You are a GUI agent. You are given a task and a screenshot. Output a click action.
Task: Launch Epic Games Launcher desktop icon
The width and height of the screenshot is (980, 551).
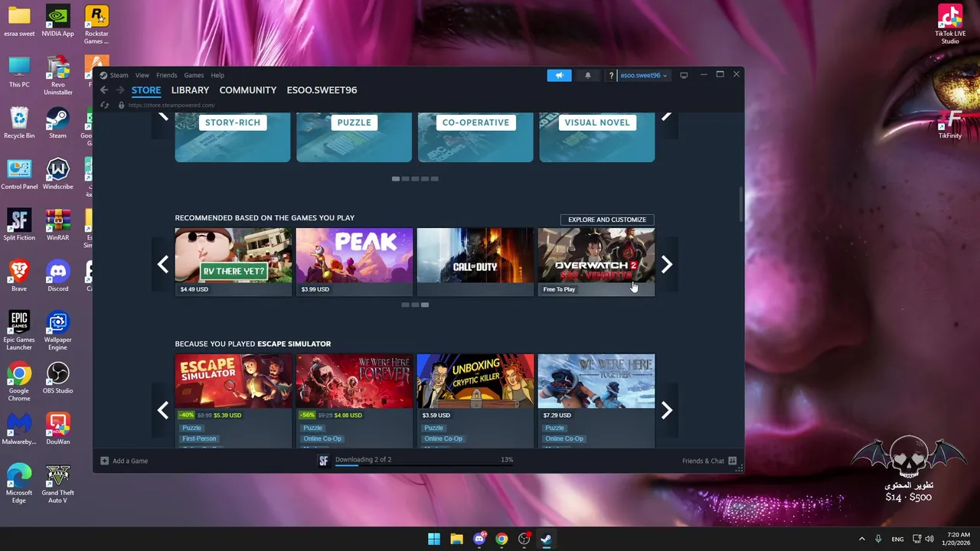(19, 331)
